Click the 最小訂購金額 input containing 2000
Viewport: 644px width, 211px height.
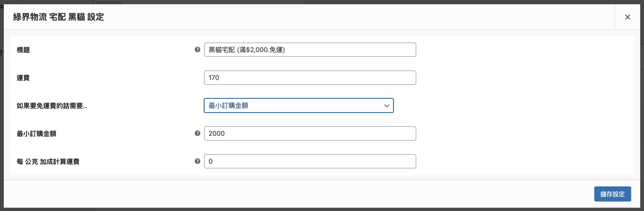310,133
